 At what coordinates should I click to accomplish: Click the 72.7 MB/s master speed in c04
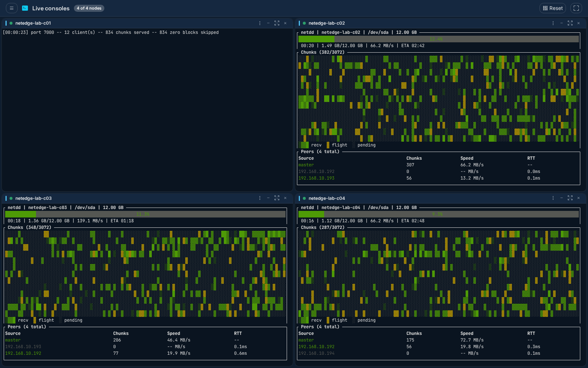[472, 340]
